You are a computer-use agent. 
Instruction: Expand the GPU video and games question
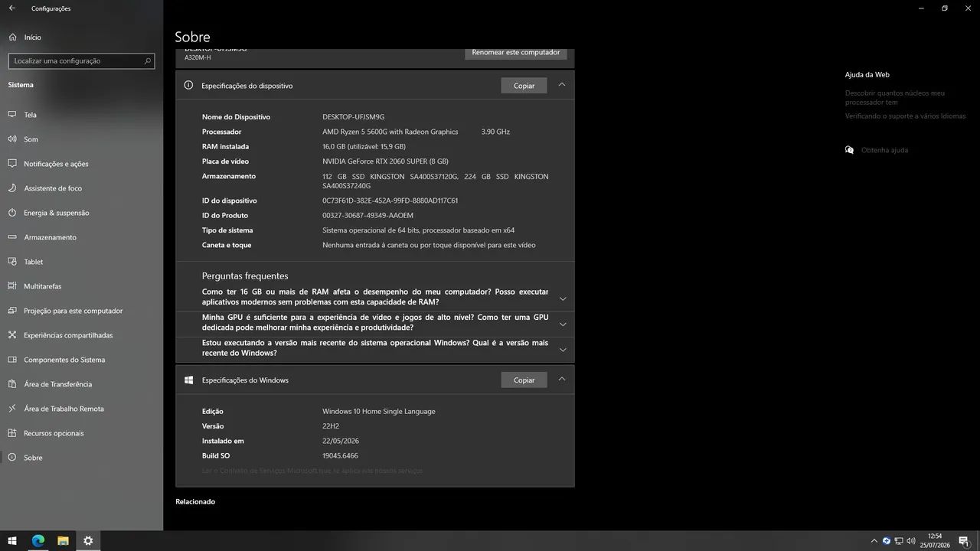[375, 322]
